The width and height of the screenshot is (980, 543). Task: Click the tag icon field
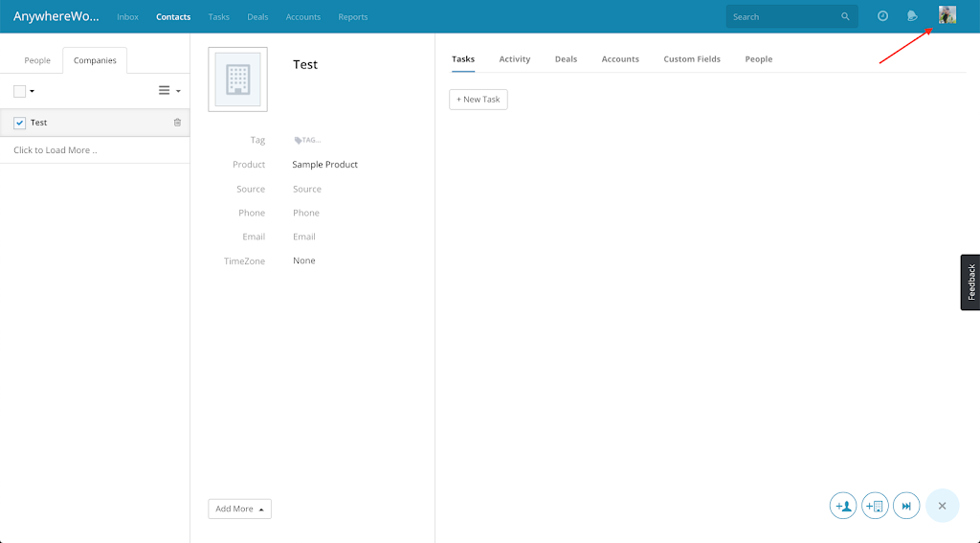point(307,140)
